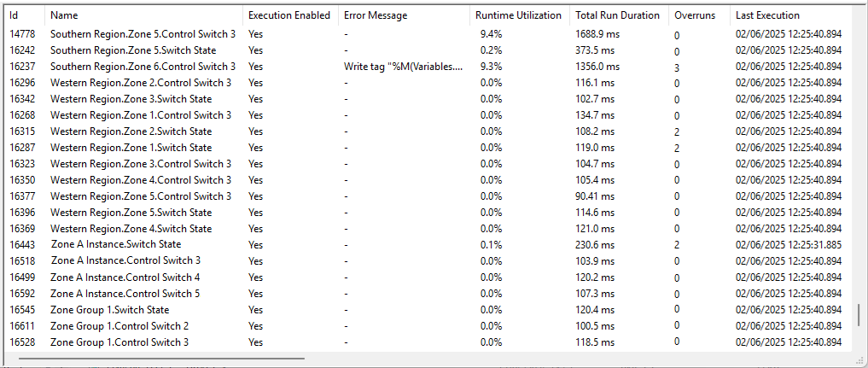
Task: Click Zone Group 1.Switch State entry
Action: 109,310
